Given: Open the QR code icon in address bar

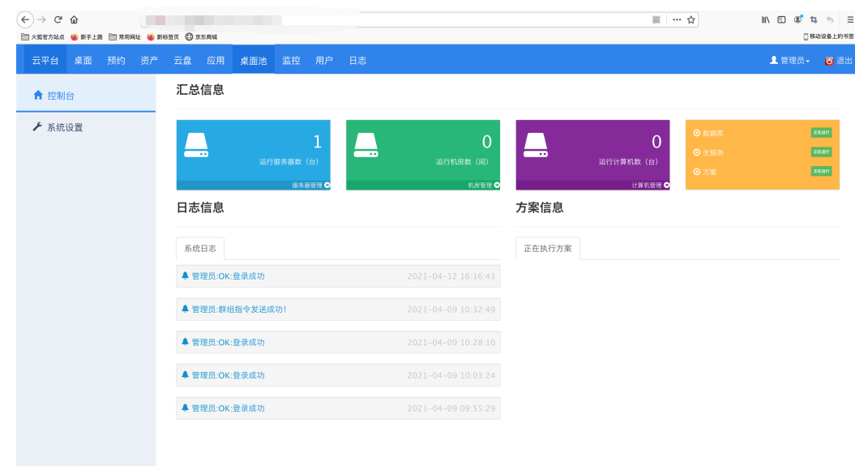Looking at the screenshot, I should click(x=656, y=19).
